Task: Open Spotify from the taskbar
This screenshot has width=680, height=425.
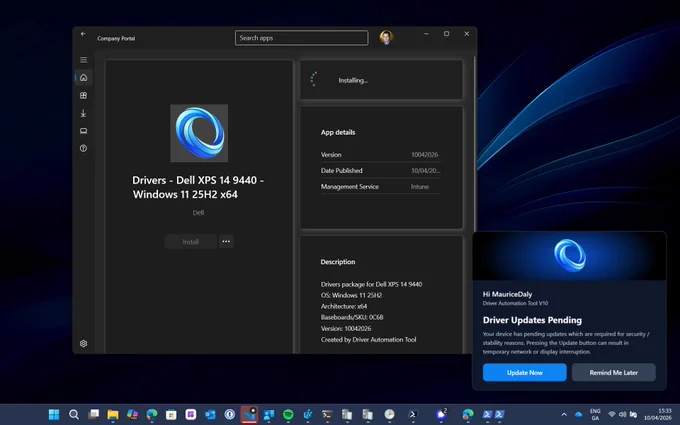Action: [288, 415]
